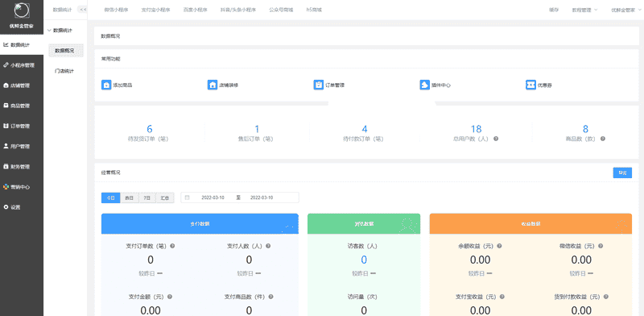The width and height of the screenshot is (644, 316).
Task: Click help icon next to 微信收益（元）
Action: point(601,246)
